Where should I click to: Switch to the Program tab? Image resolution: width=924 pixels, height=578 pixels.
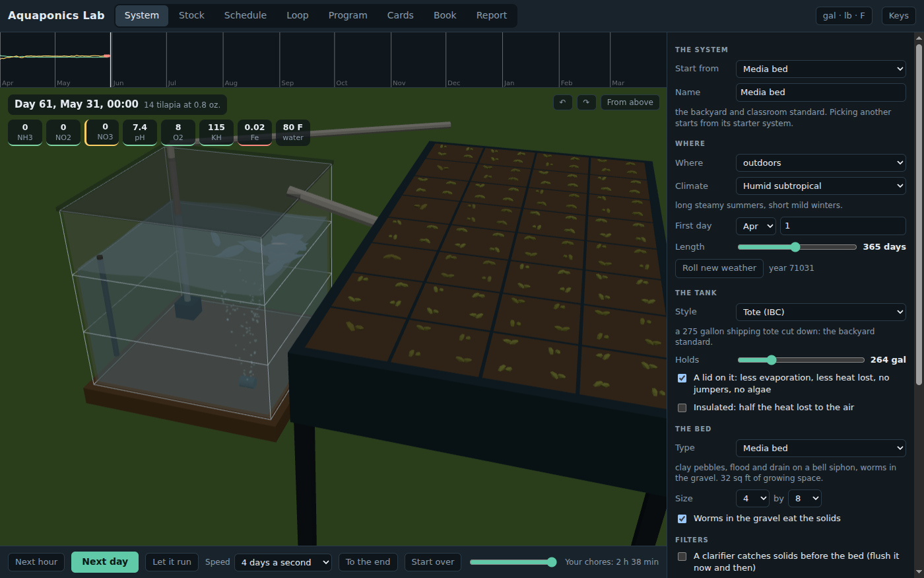pyautogui.click(x=348, y=15)
